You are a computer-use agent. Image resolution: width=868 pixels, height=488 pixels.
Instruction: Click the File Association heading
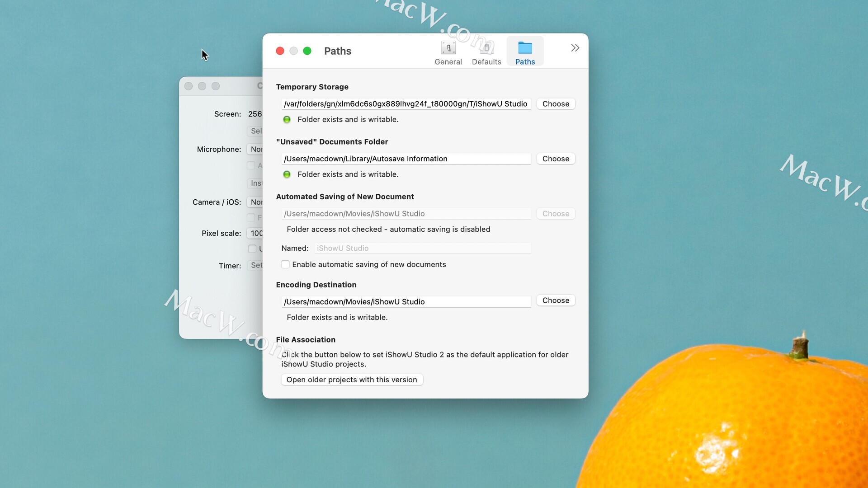(306, 340)
